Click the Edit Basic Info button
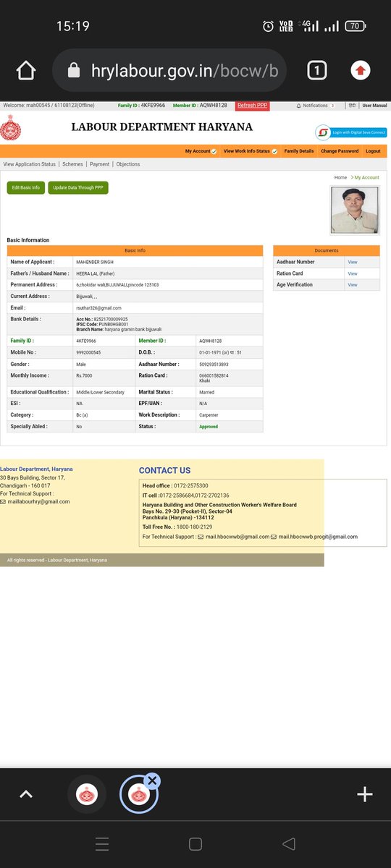Viewport: 391px width, 868px height. 25,187
